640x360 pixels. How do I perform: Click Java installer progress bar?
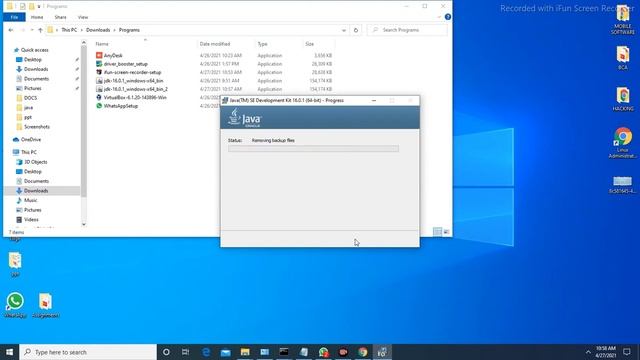coord(313,149)
